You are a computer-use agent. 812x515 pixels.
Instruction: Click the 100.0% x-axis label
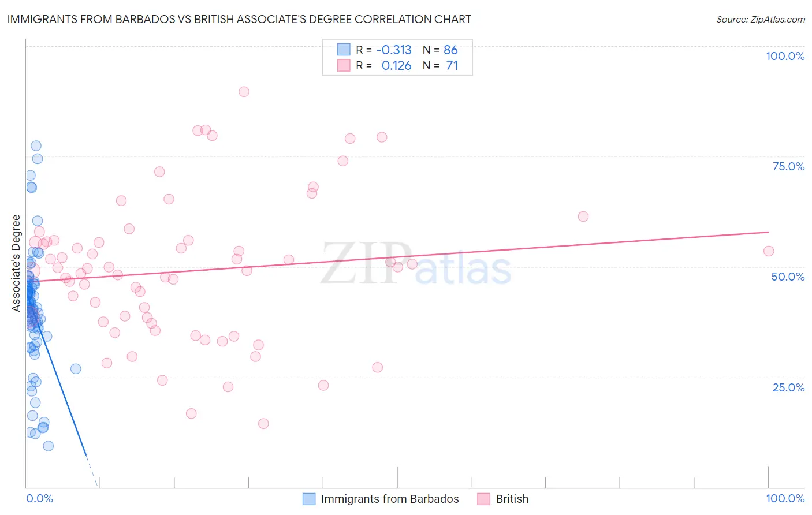785,498
